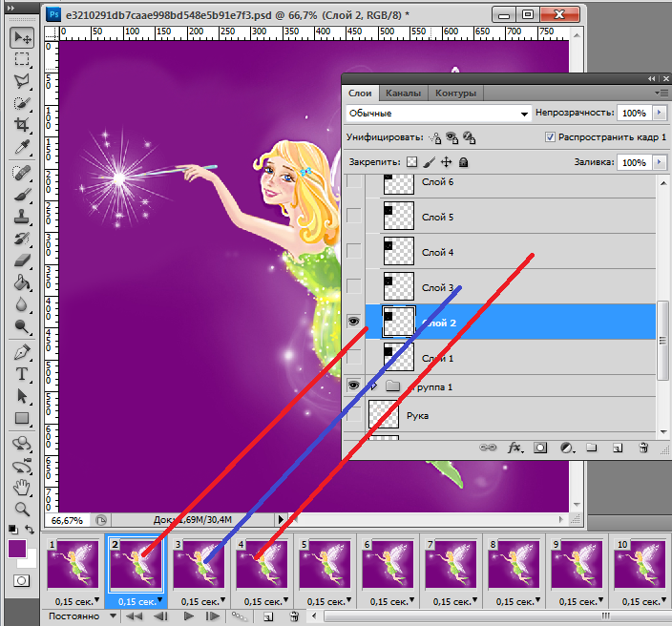
Task: Select animation frame 7 thumbnail
Action: click(451, 564)
